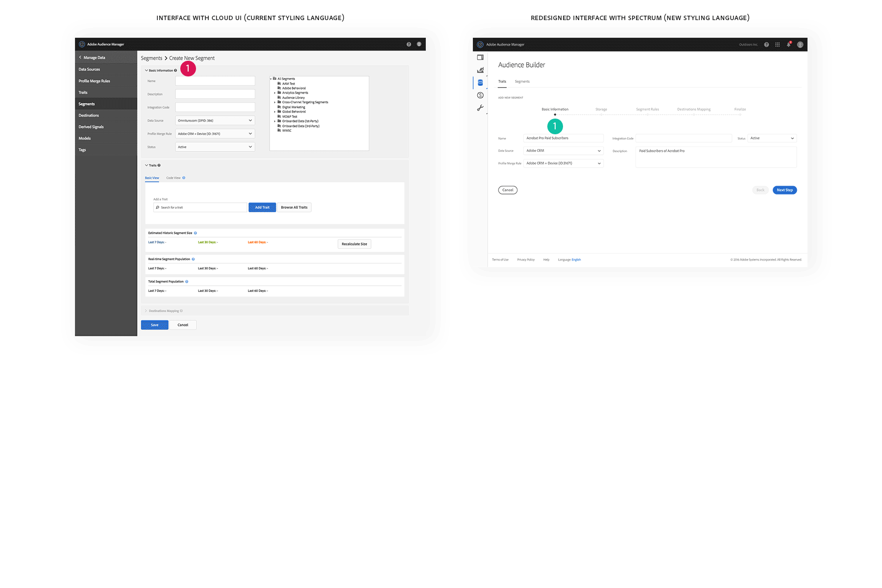Open Status Active dropdown in Spectrum form

point(772,138)
